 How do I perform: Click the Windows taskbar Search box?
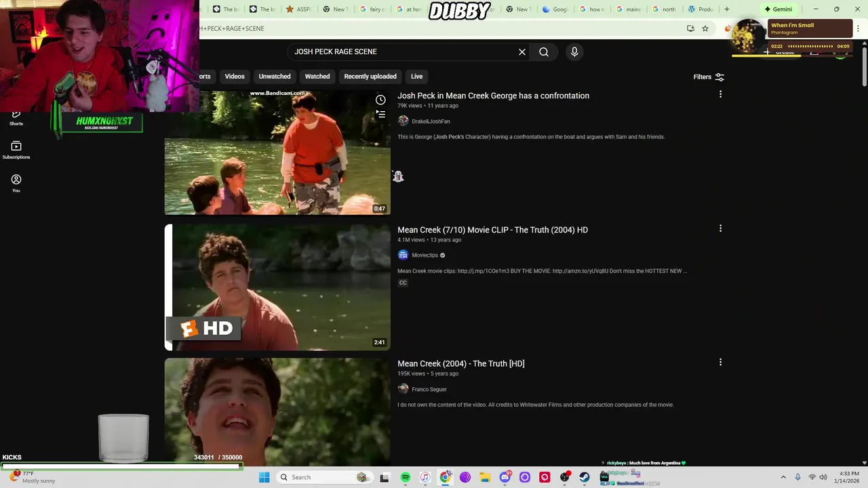pos(324,477)
